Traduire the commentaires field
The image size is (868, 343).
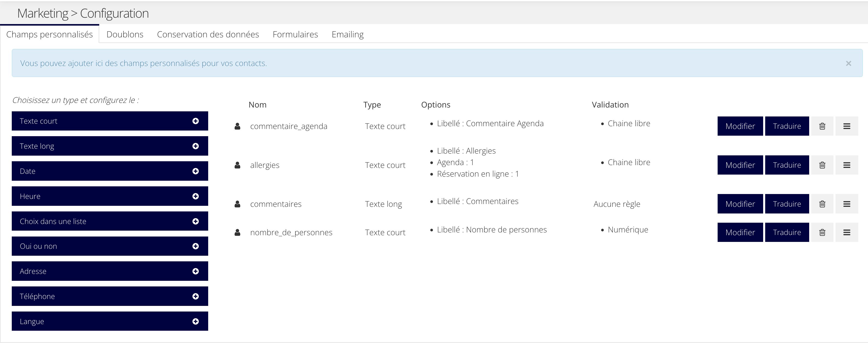(787, 204)
